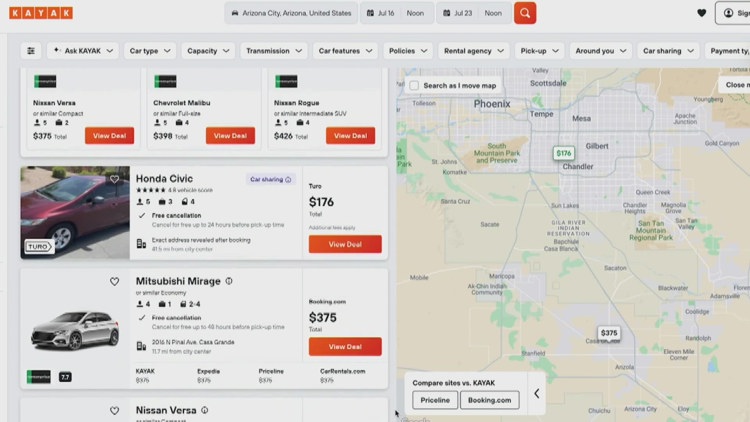Open the Honda Civic photo
The height and width of the screenshot is (422, 750).
point(75,212)
